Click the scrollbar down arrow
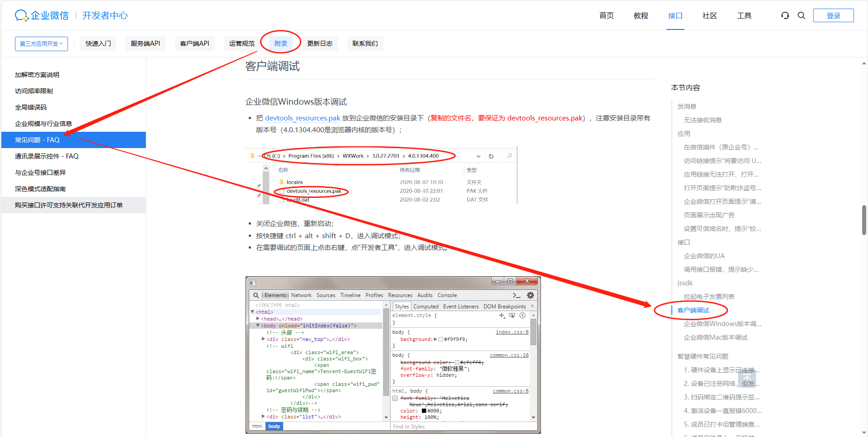Screen dimensions: 868x437 [864, 432]
